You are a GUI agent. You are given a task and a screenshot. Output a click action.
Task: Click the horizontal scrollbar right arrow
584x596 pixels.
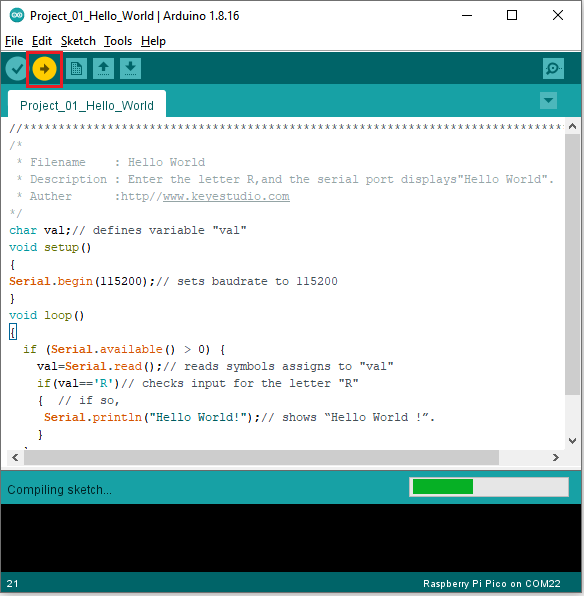pos(556,457)
